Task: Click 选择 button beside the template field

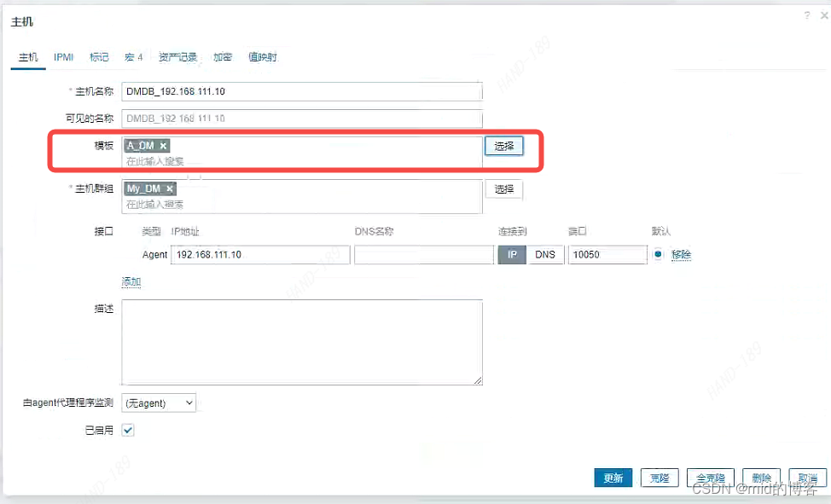Action: point(504,147)
